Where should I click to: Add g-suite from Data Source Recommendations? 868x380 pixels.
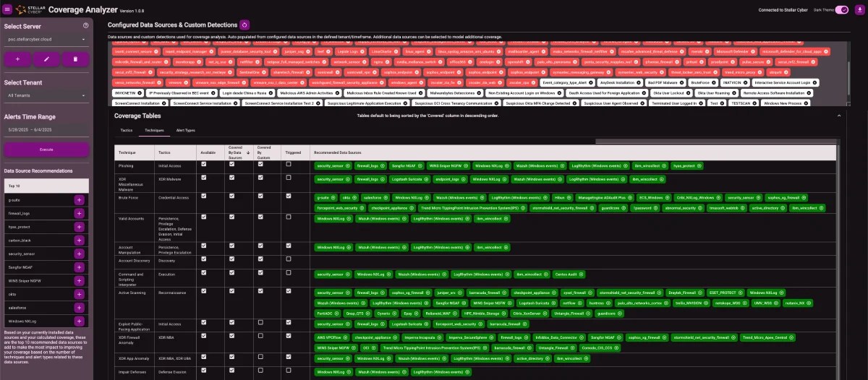79,199
